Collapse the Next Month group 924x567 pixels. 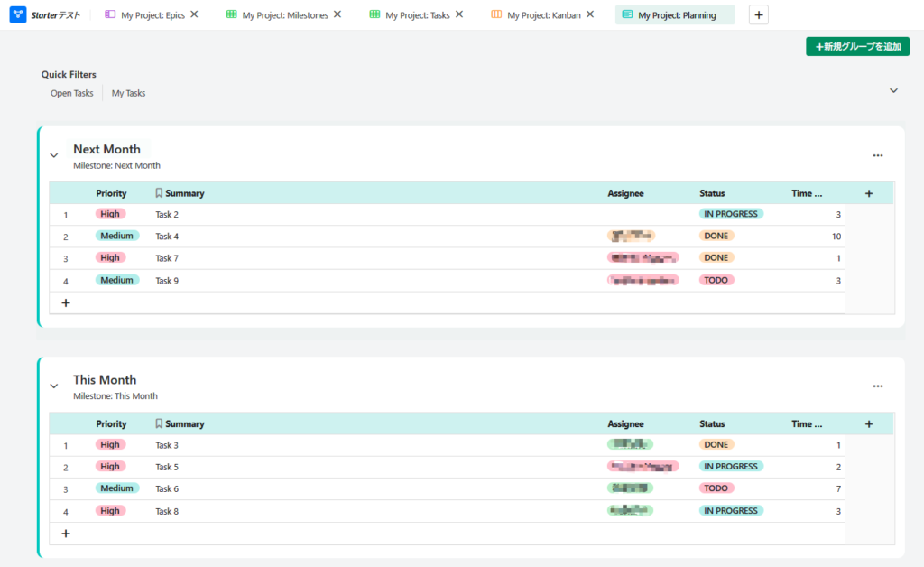tap(54, 155)
